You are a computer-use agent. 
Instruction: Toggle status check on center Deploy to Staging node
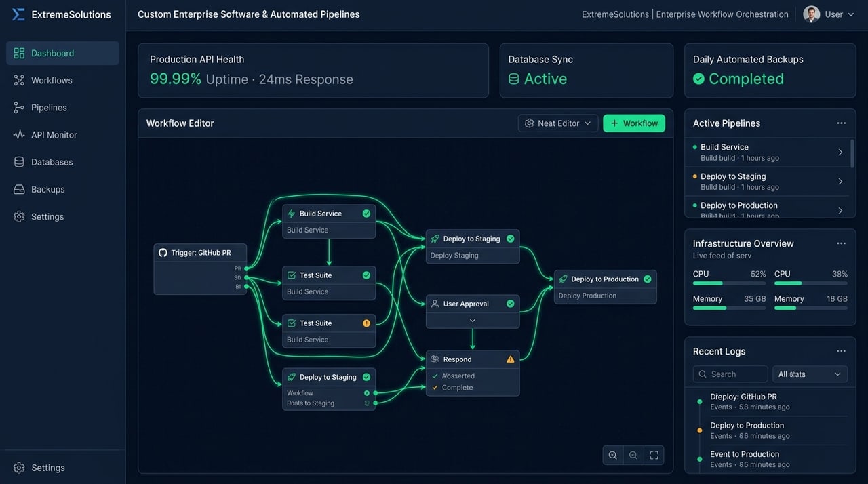510,239
